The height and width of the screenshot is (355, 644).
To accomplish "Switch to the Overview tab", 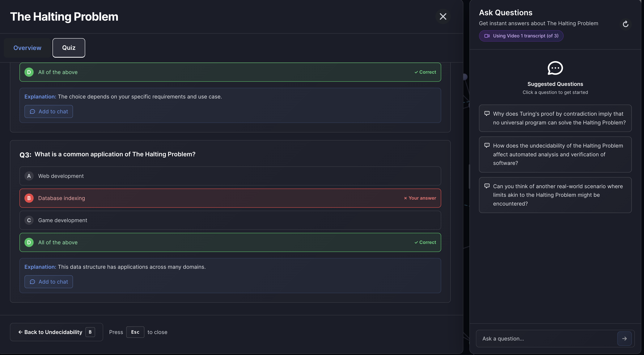I will (27, 48).
